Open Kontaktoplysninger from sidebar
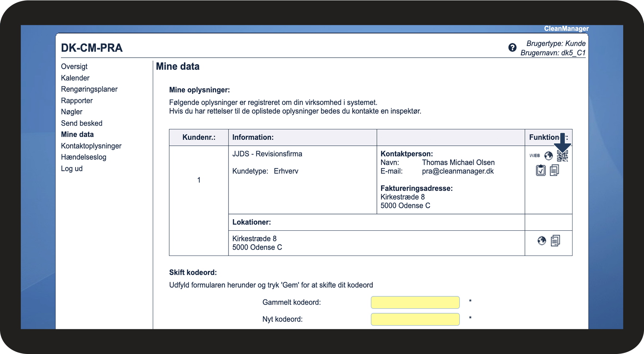 point(91,146)
